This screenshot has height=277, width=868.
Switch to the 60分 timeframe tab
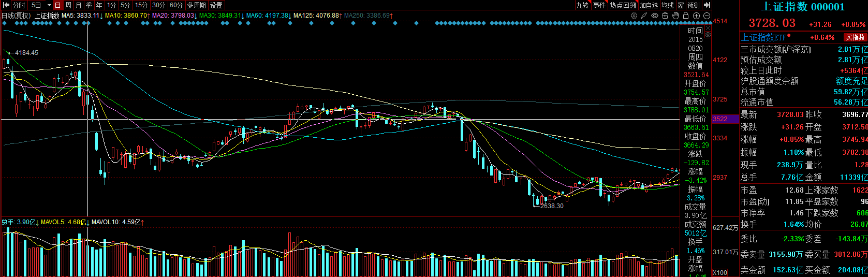coord(176,5)
